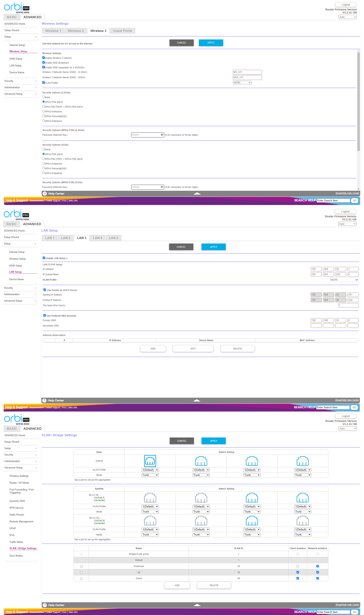Click the Help Center question mark on VLAN page
The height and width of the screenshot is (615, 364).
(44, 605)
